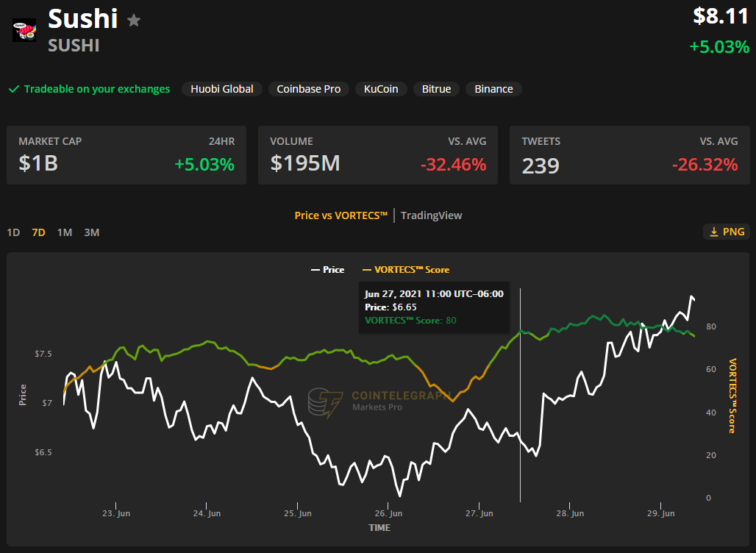Select the Huobi Global exchange chip
This screenshot has height=553, width=756.
click(x=221, y=89)
